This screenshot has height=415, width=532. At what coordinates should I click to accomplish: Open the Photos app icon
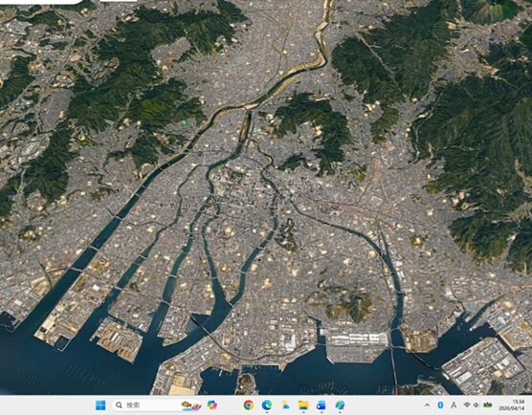tap(285, 404)
